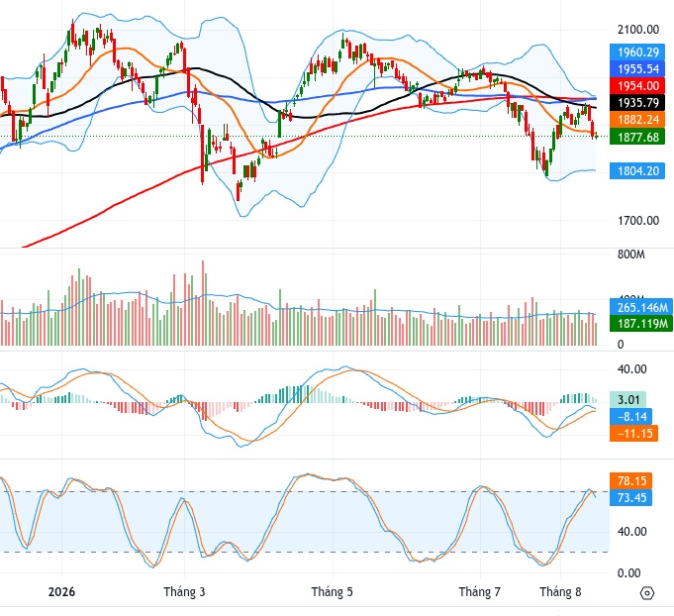Select the green 1877.68 last price label
674x616 pixels.
(x=637, y=138)
